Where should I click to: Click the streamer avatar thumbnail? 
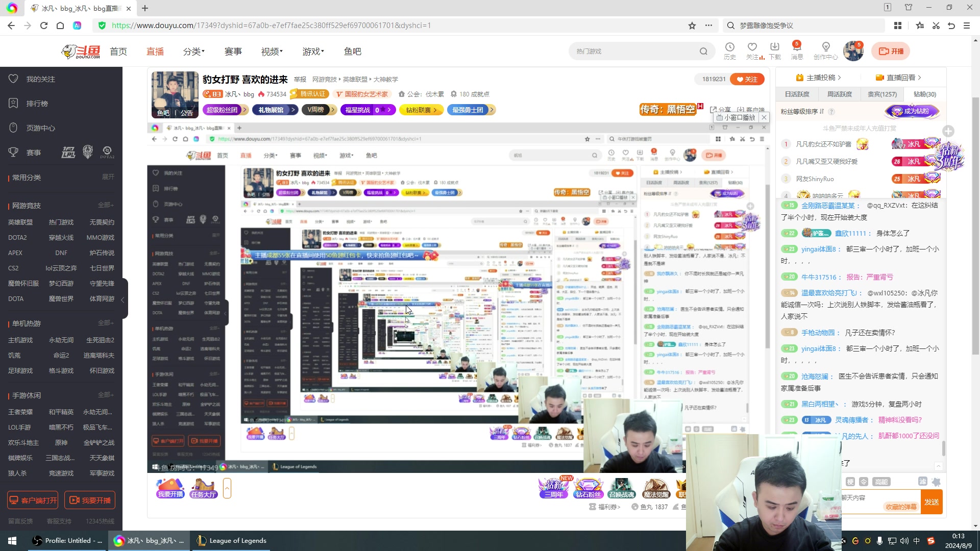pyautogui.click(x=175, y=95)
